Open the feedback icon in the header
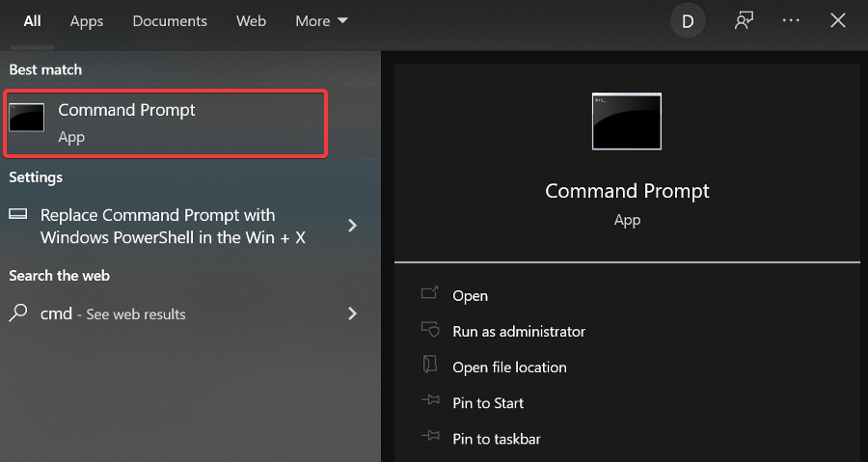Screen dimensions: 868x462 (743, 21)
